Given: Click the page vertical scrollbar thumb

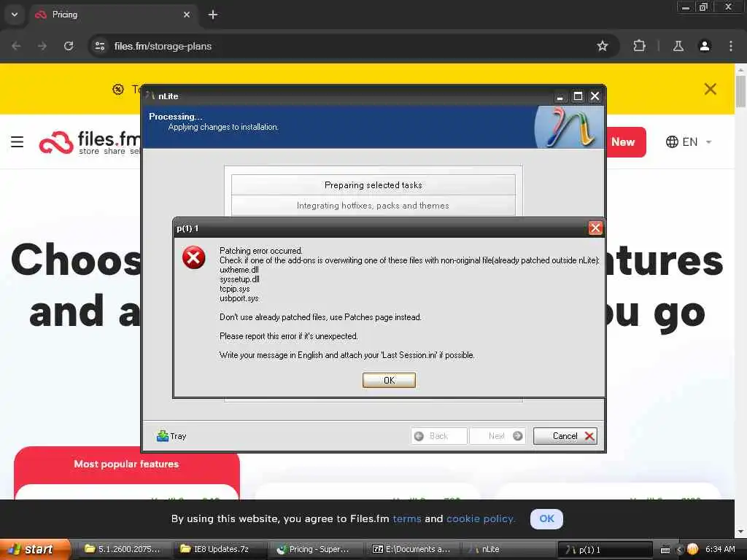Looking at the screenshot, I should coord(740,91).
